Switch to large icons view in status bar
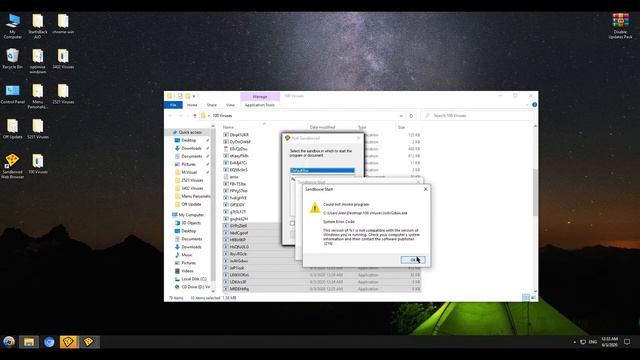 [533, 298]
